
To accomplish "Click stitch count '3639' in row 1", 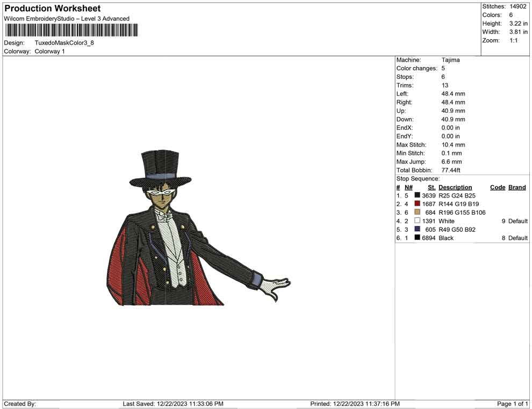I will (429, 195).
